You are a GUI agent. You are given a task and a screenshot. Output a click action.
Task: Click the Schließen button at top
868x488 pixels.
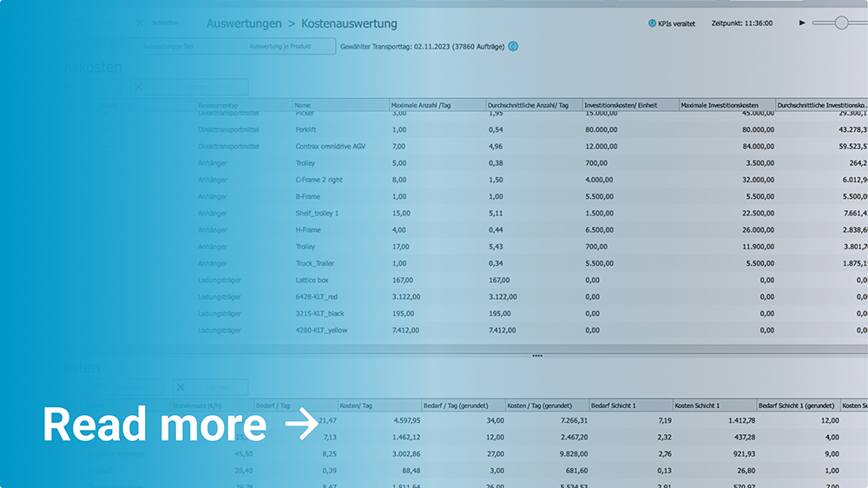165,23
